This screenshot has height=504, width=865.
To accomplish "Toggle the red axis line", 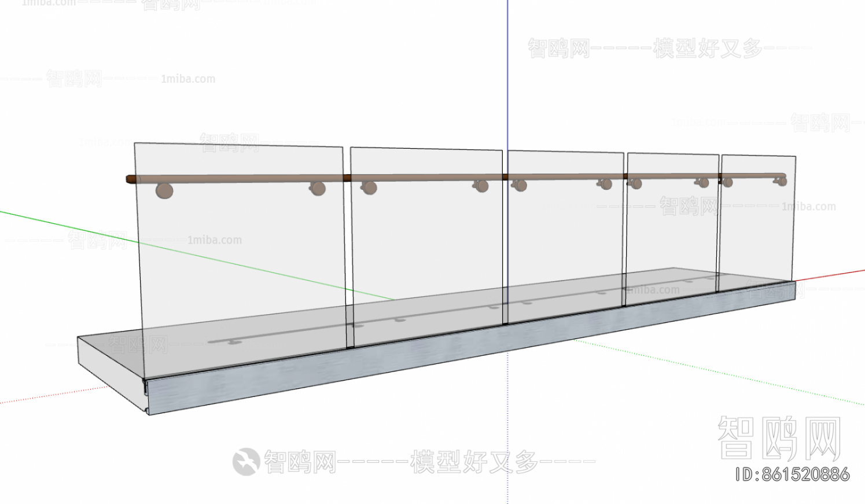I will point(833,271).
